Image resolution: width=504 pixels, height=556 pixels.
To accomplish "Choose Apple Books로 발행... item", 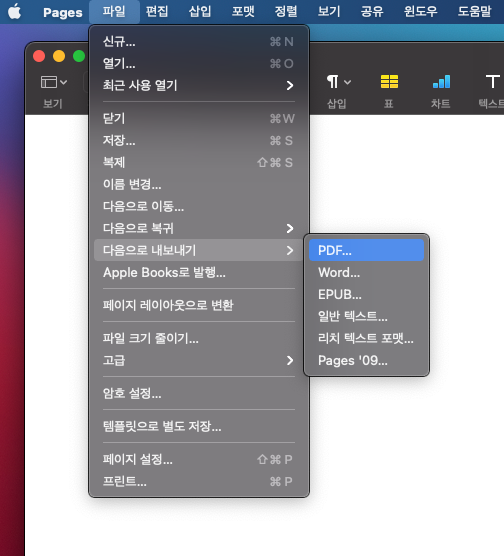I will pyautogui.click(x=199, y=272).
